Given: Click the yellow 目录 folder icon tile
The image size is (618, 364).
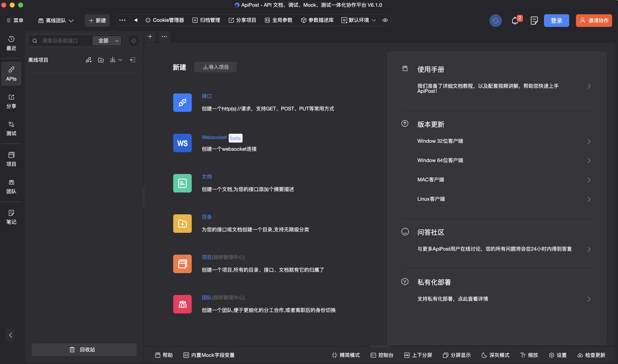Looking at the screenshot, I should 182,223.
